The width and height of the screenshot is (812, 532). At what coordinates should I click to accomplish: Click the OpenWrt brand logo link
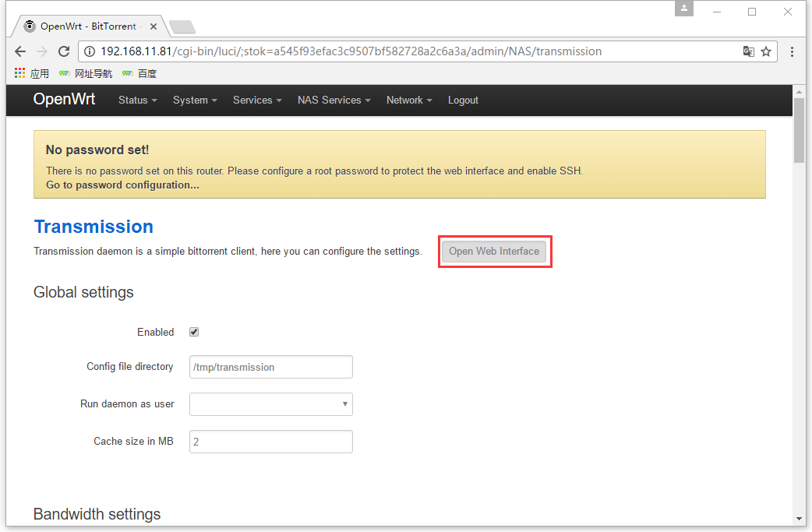[x=64, y=99]
